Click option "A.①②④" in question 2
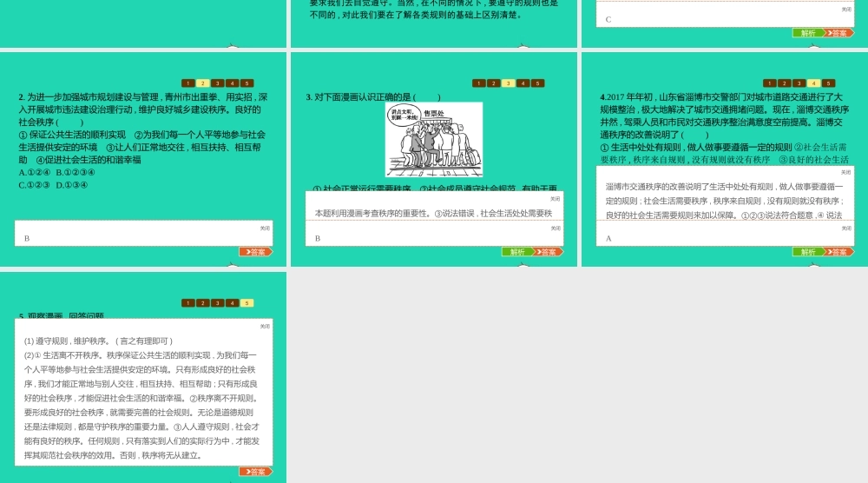868x483 pixels. tap(35, 172)
